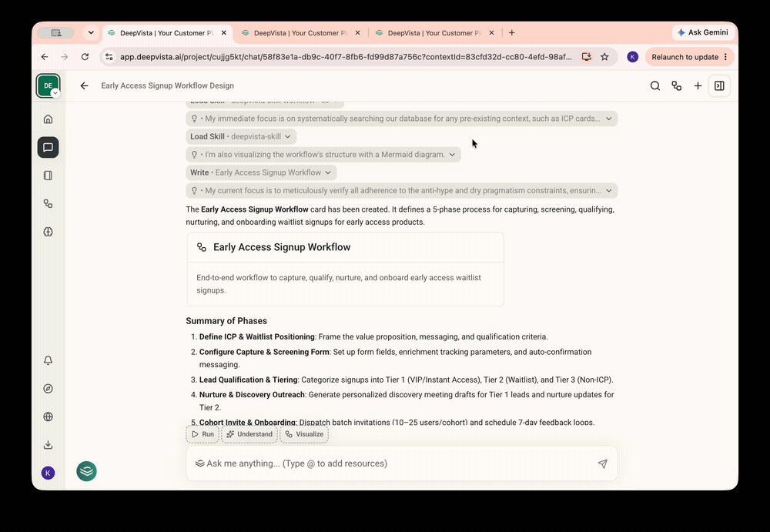Screen dimensions: 770x532
Task: Click the Understand button
Action: point(249,434)
